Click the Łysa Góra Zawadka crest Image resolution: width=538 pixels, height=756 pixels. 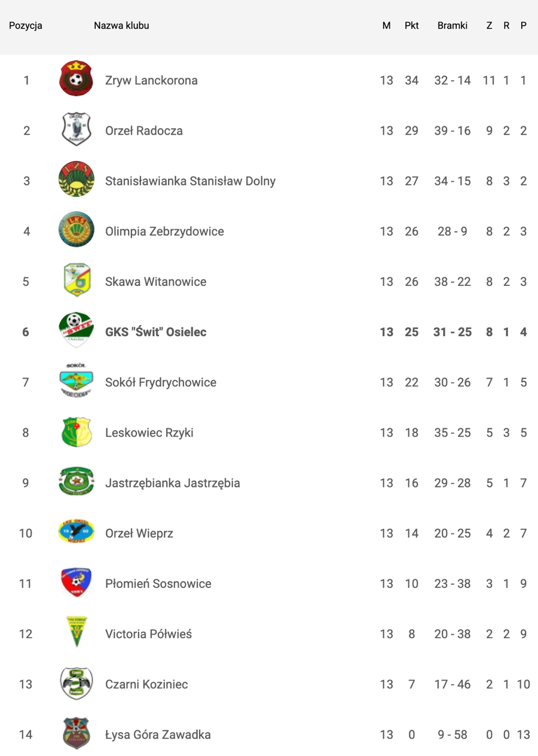tap(77, 733)
